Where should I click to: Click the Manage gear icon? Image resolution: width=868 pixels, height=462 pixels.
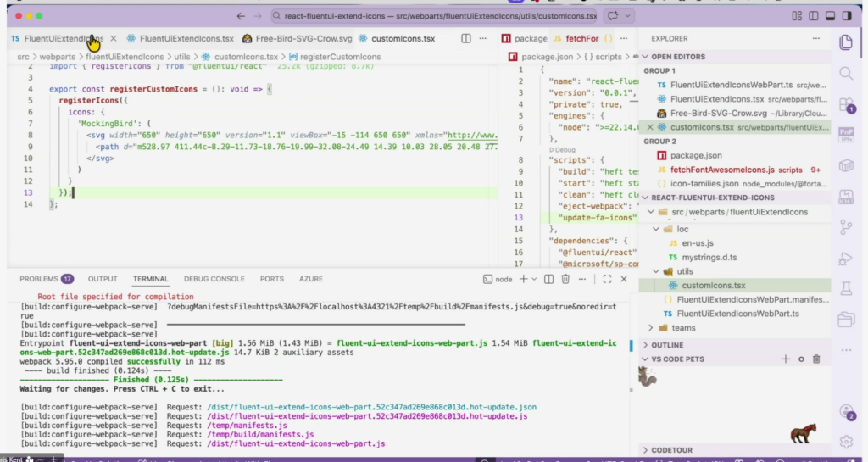845,442
